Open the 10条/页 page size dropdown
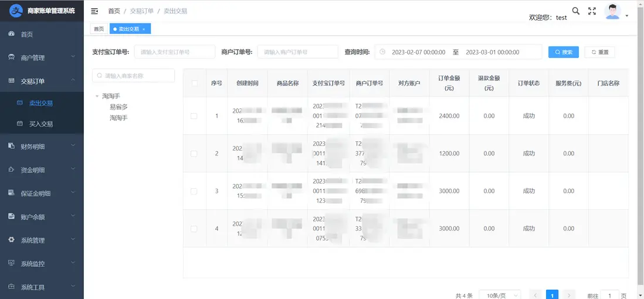 pyautogui.click(x=499, y=295)
